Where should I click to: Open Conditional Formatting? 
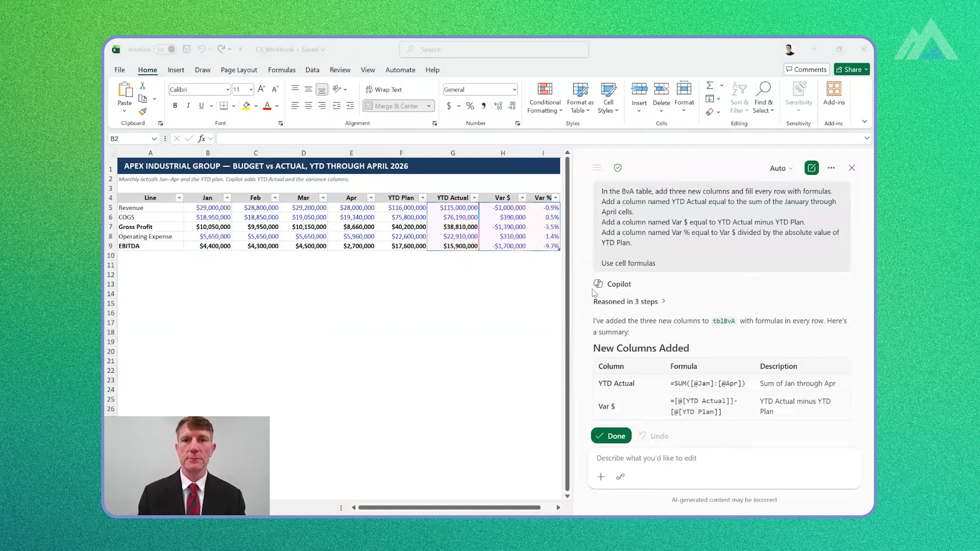tap(545, 98)
